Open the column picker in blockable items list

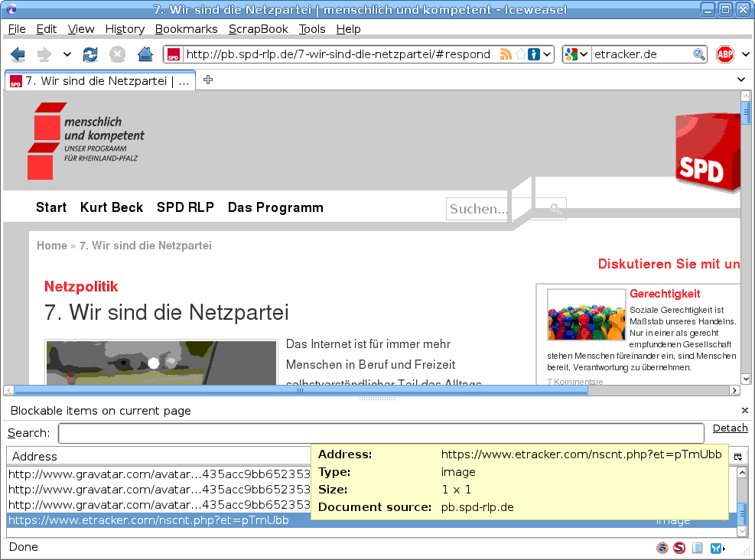738,457
